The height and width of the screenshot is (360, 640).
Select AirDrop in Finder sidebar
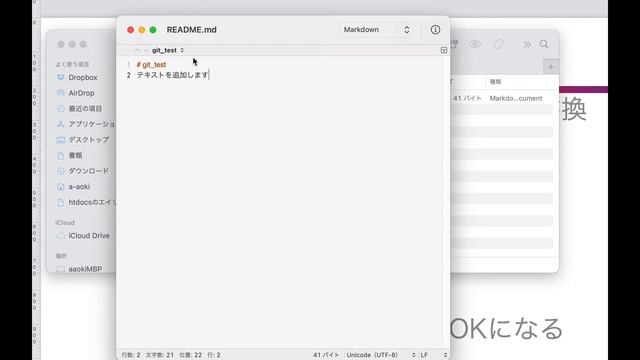coord(81,93)
